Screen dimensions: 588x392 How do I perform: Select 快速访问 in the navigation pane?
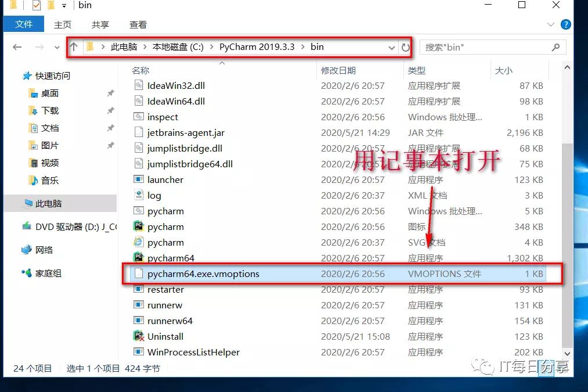[x=52, y=75]
